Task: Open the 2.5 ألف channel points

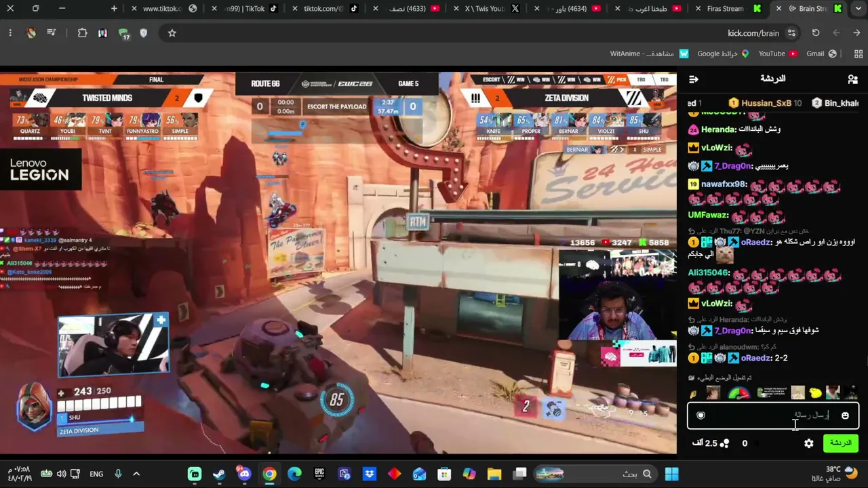Action: (711, 443)
